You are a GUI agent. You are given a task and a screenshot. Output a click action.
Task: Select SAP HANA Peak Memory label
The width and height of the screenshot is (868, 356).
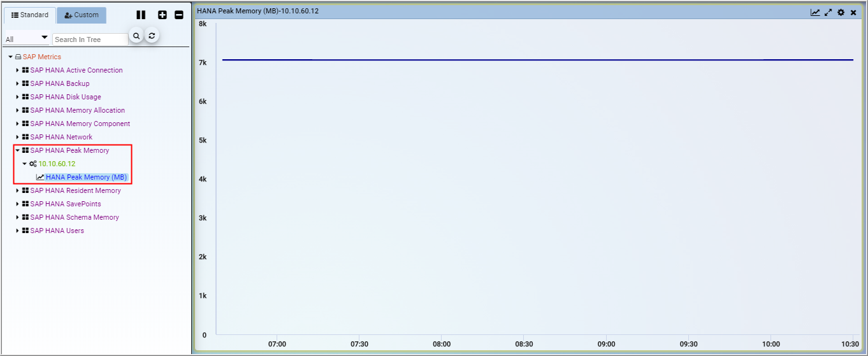coord(69,150)
